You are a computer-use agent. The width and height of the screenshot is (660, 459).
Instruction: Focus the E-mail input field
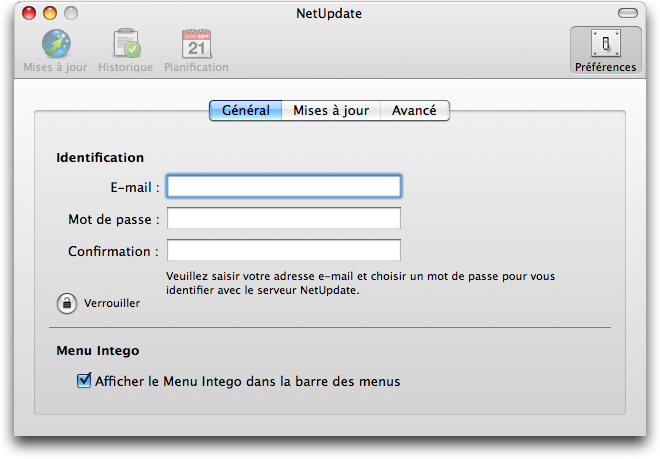(284, 186)
